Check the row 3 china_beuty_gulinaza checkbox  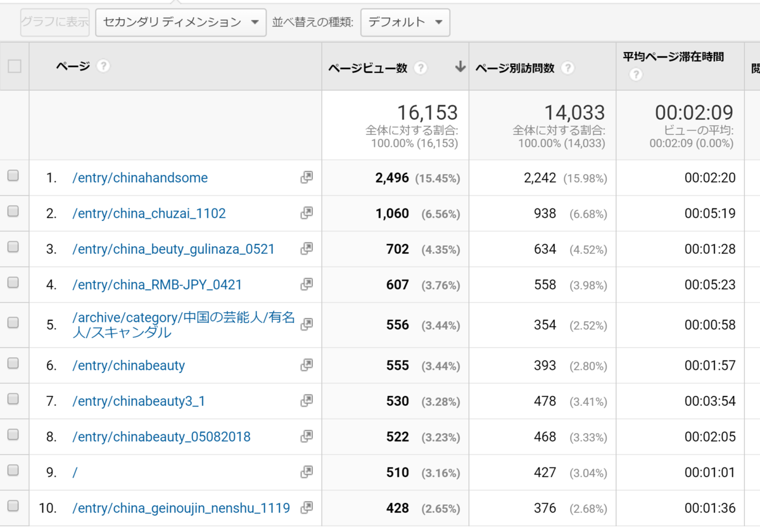13,248
